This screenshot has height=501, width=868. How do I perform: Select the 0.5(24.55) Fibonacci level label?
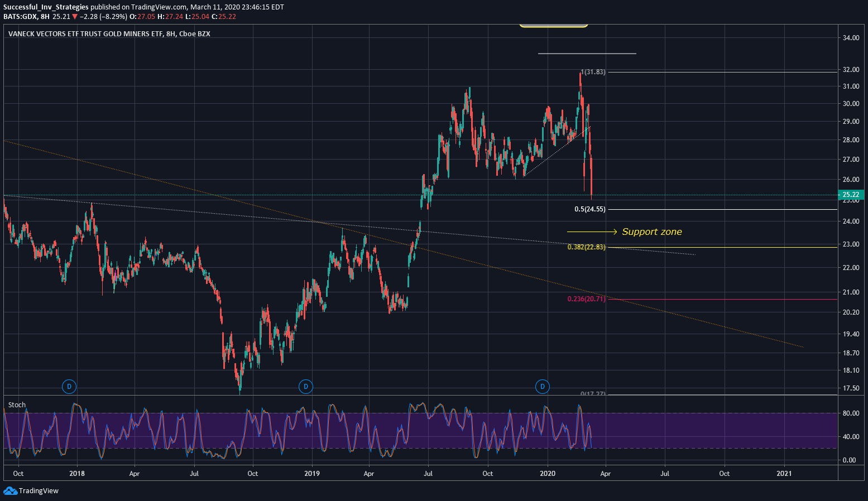click(589, 209)
